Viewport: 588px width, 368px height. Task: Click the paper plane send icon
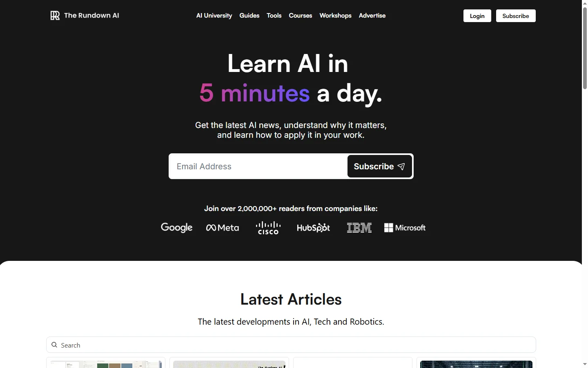[x=401, y=166]
